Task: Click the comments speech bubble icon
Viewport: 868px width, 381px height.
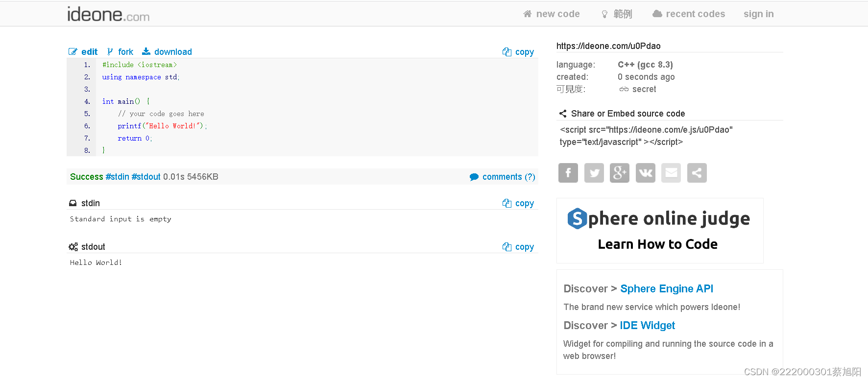Action: 474,177
